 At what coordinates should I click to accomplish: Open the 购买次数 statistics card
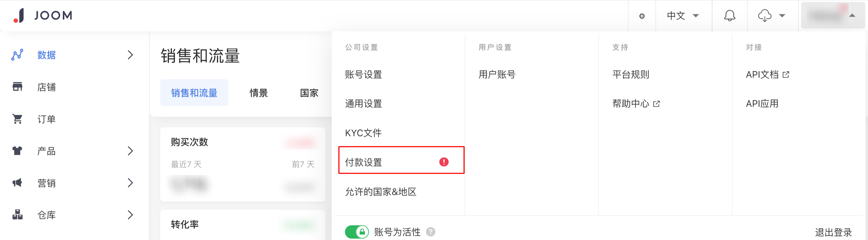pos(242,164)
